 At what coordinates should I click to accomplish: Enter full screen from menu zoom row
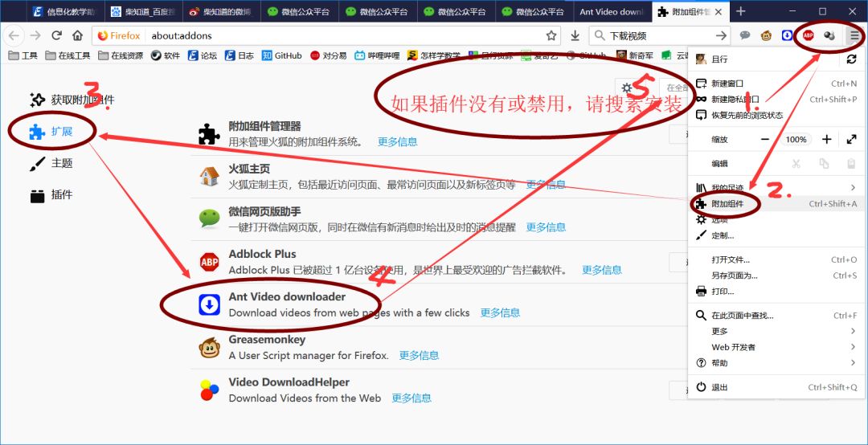tap(851, 140)
